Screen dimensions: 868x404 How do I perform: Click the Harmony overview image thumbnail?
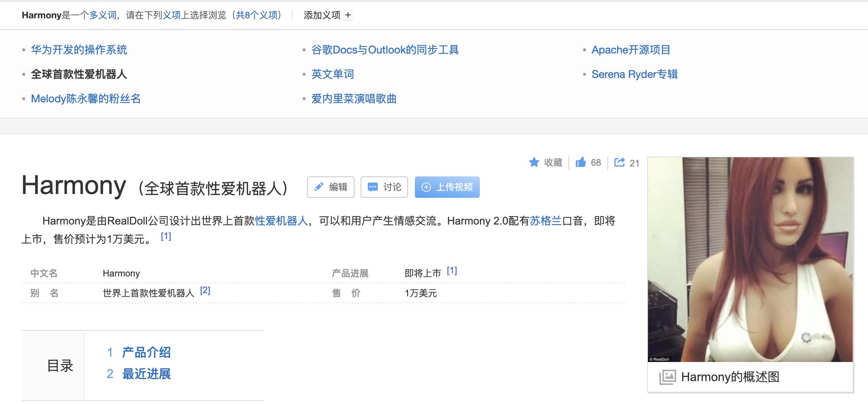[750, 259]
